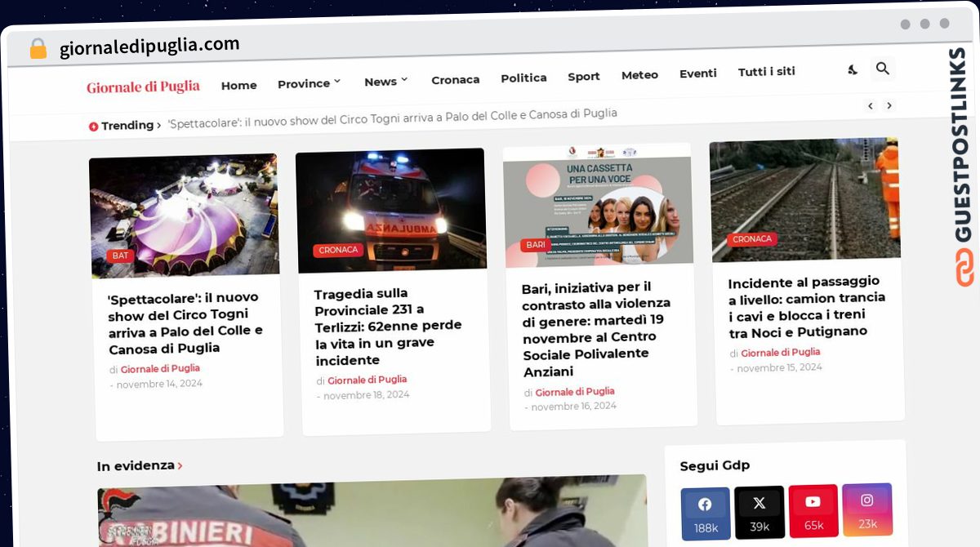Toggle dark mode moon icon
980x547 pixels.
[x=853, y=70]
